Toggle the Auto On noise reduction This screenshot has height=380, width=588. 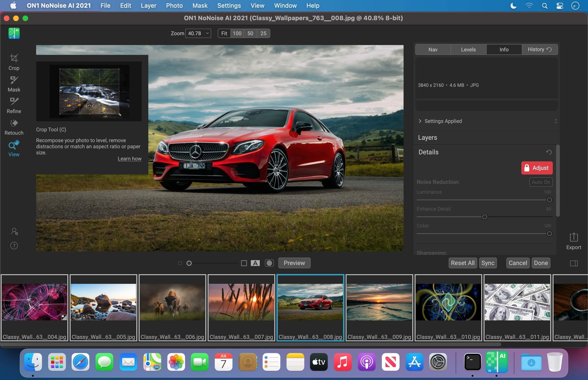pos(541,182)
